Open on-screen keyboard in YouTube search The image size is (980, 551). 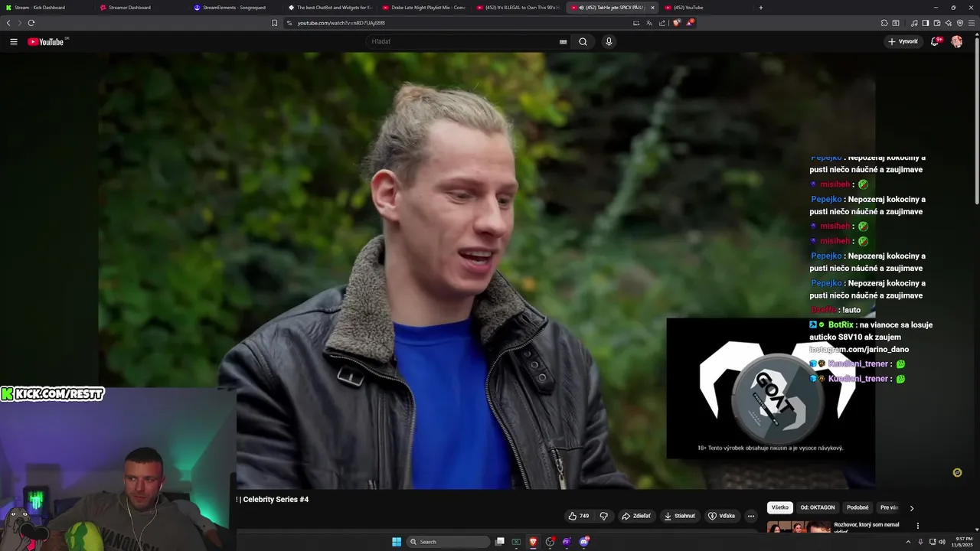(x=563, y=41)
